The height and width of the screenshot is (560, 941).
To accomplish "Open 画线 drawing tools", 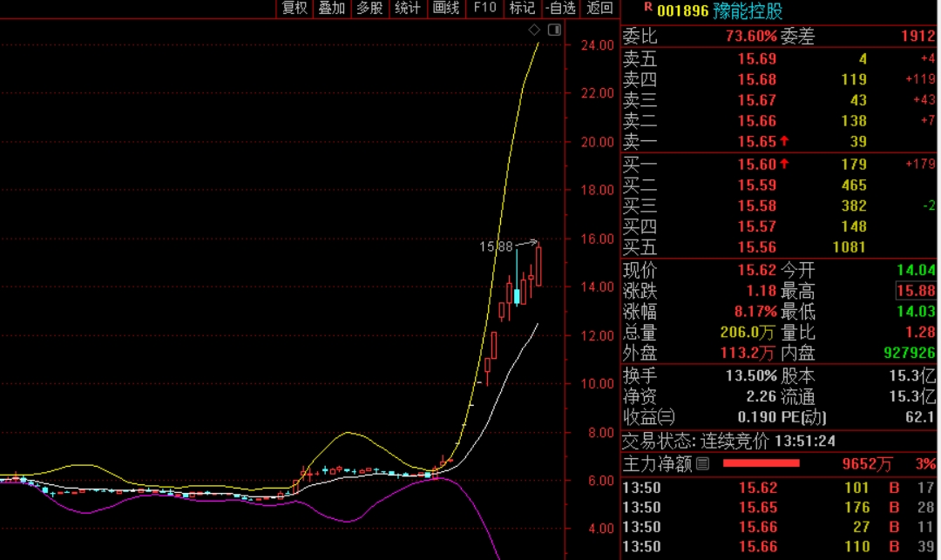I will click(446, 9).
